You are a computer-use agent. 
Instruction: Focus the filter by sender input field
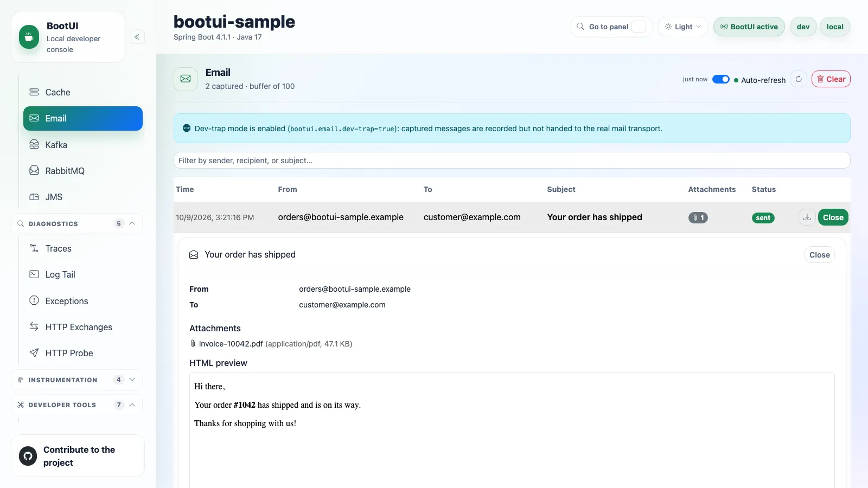(x=512, y=160)
